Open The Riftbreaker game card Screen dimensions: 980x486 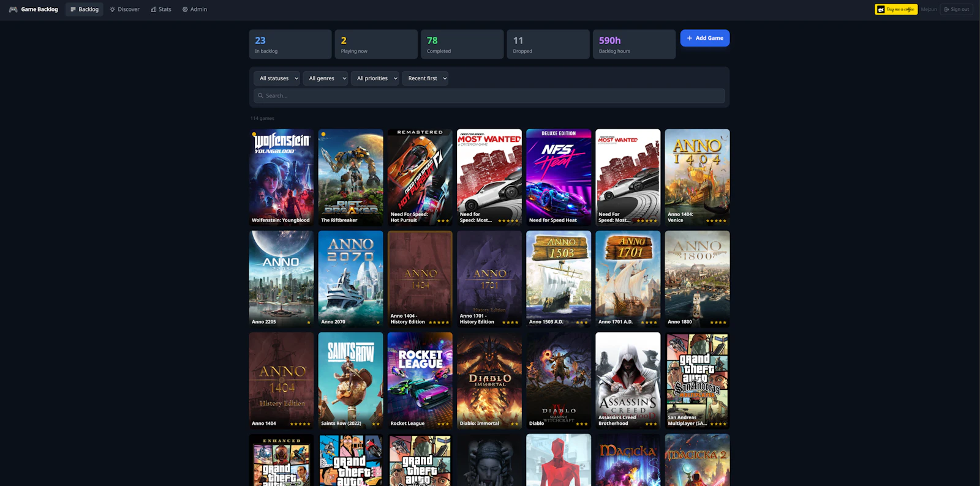(x=350, y=177)
